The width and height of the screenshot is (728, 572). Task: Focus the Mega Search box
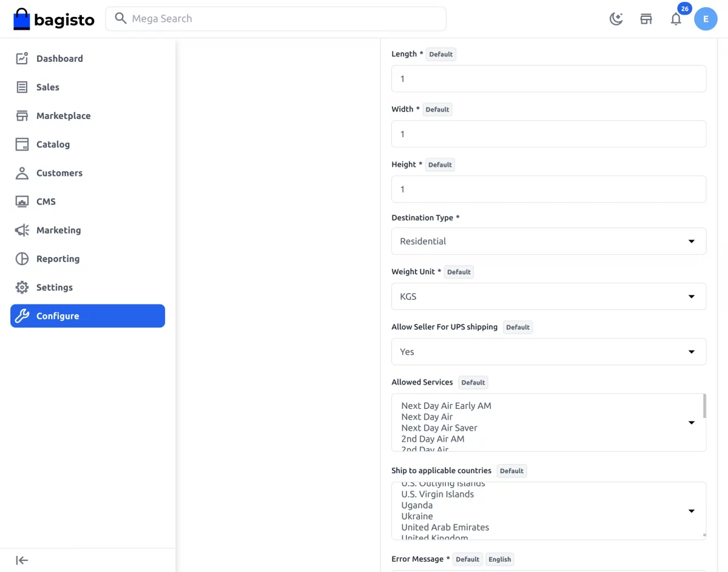point(276,19)
